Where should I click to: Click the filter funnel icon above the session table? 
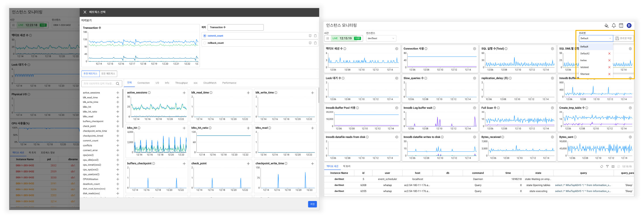[x=607, y=166]
